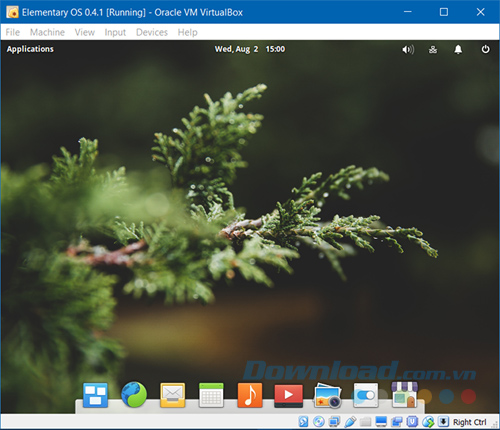
Task: Open the network indicator in top panel
Action: 433,50
